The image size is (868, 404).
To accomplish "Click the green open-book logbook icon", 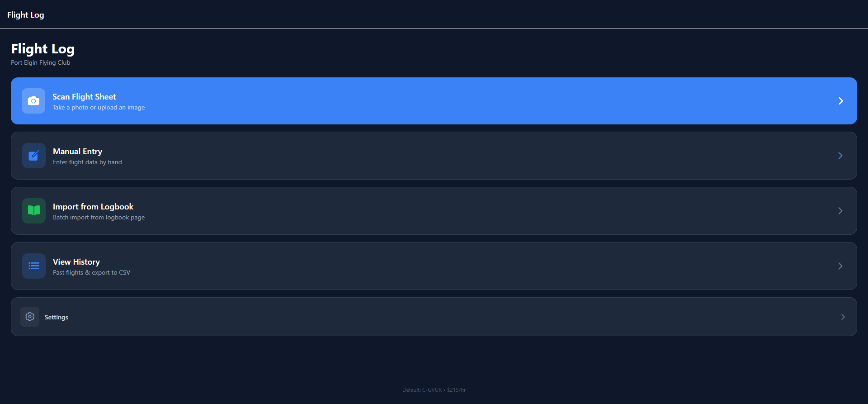I will tap(34, 210).
